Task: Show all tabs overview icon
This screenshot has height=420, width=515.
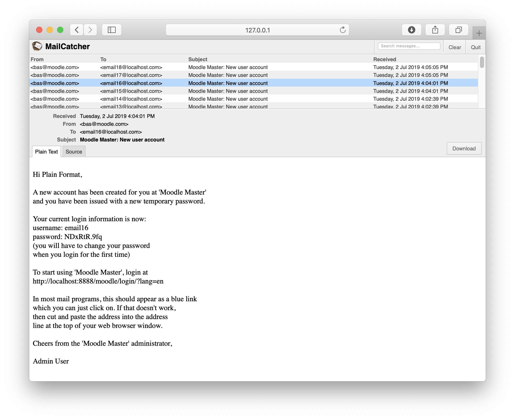Action: [x=458, y=30]
